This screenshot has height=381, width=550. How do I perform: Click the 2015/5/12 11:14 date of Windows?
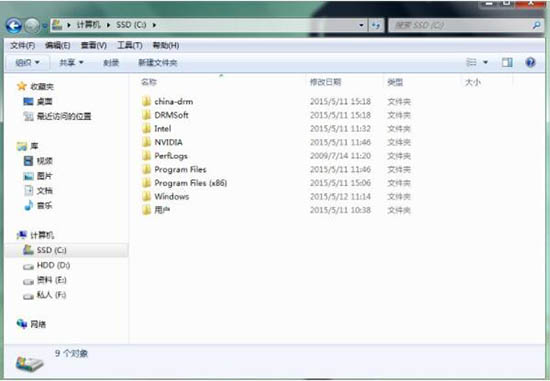pyautogui.click(x=340, y=196)
